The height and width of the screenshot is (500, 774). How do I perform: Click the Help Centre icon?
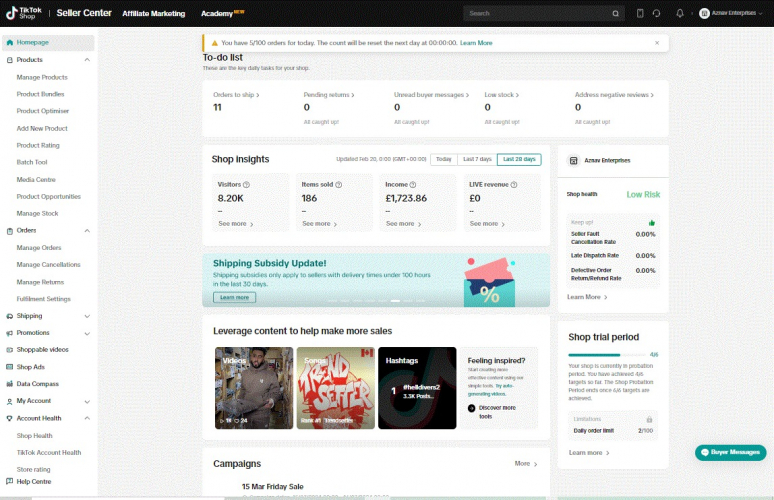[9, 481]
